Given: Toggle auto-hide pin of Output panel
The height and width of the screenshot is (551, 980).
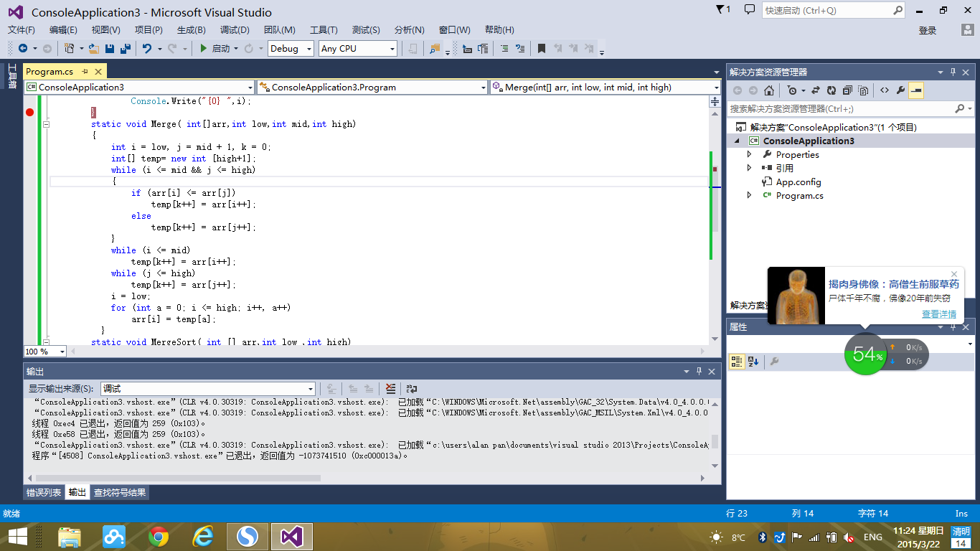Looking at the screenshot, I should click(x=699, y=372).
